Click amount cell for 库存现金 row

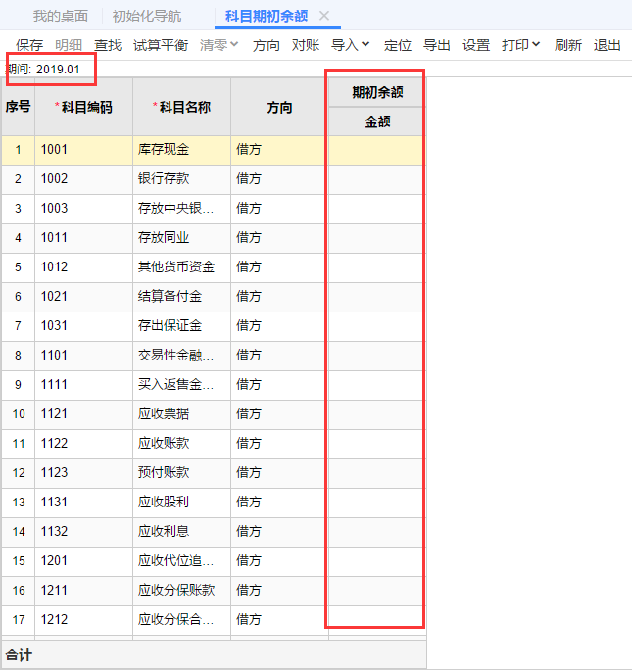click(376, 150)
